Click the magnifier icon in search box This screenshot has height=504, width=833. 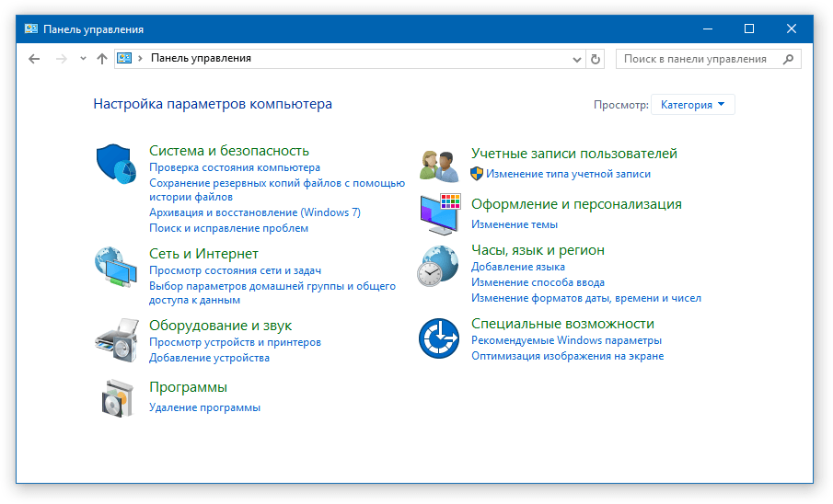tap(789, 59)
